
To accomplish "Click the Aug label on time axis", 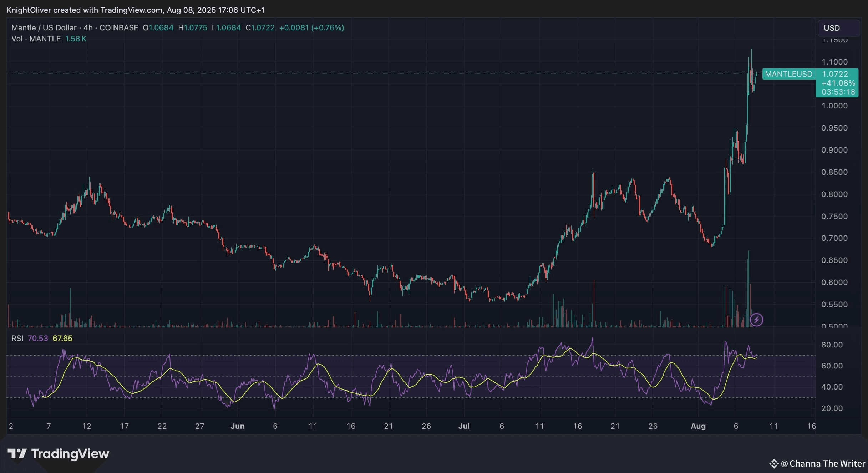I will (698, 426).
